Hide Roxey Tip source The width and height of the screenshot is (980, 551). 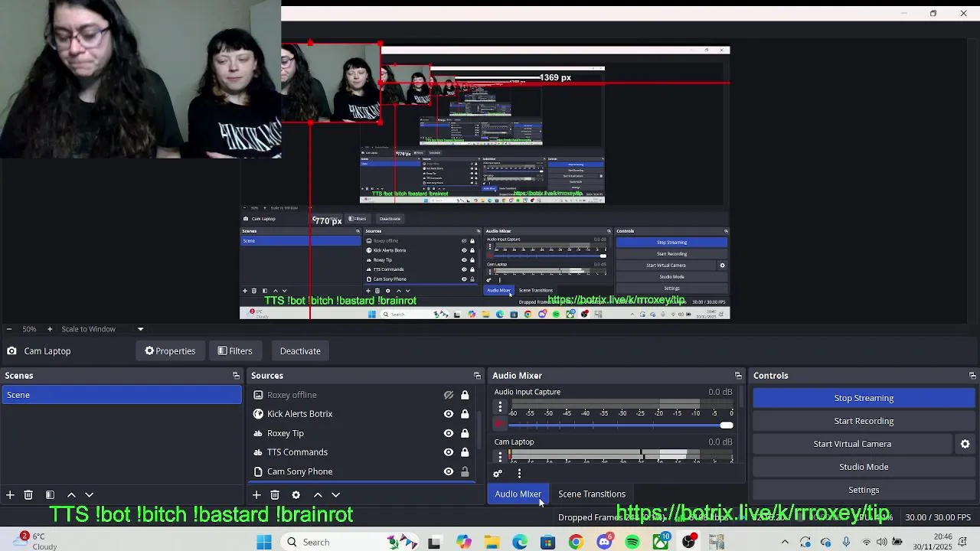point(449,433)
